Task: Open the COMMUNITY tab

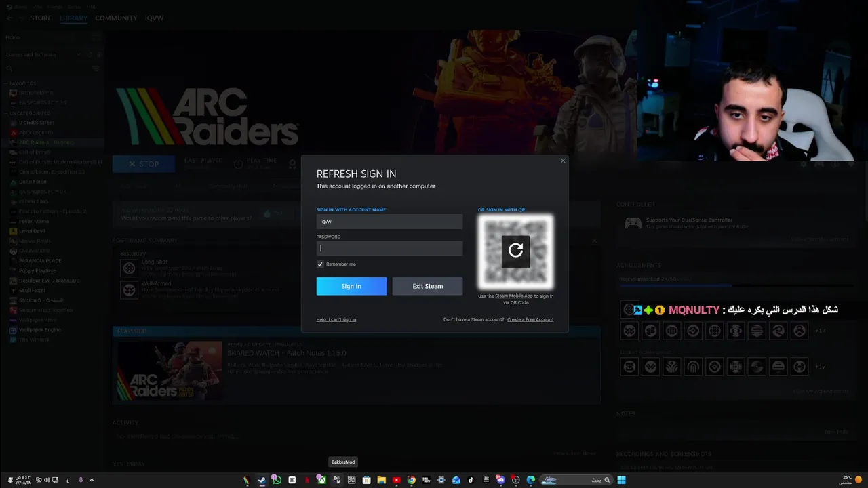Action: point(116,18)
